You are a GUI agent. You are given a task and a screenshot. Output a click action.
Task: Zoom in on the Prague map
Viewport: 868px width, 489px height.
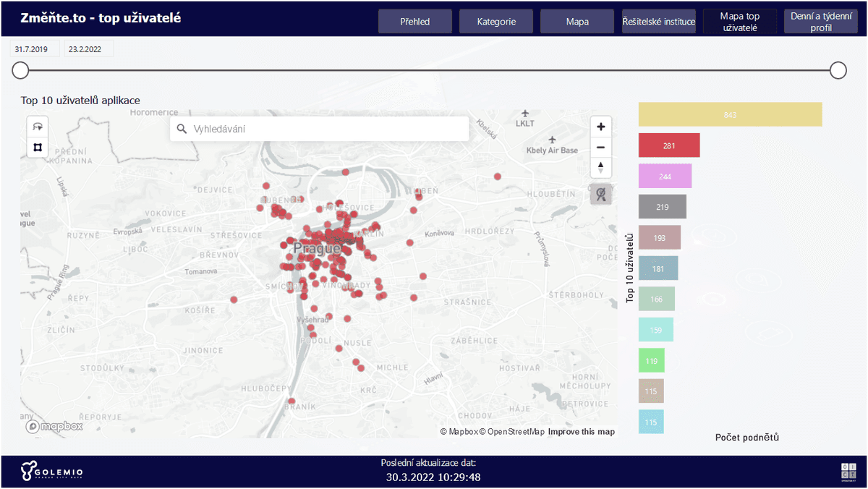(600, 127)
